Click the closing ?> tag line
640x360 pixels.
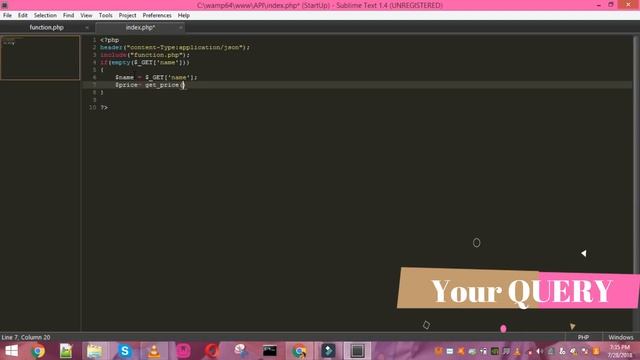click(104, 107)
